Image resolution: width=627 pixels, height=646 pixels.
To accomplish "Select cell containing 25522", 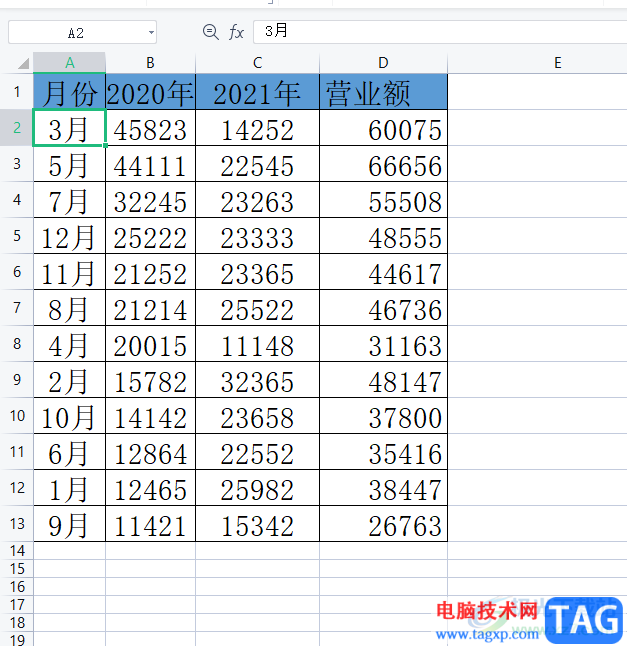I will click(257, 308).
